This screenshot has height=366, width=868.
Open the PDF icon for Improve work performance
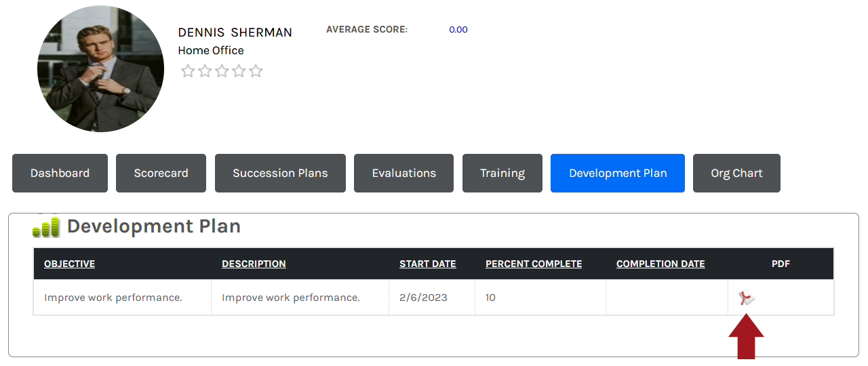click(x=747, y=298)
